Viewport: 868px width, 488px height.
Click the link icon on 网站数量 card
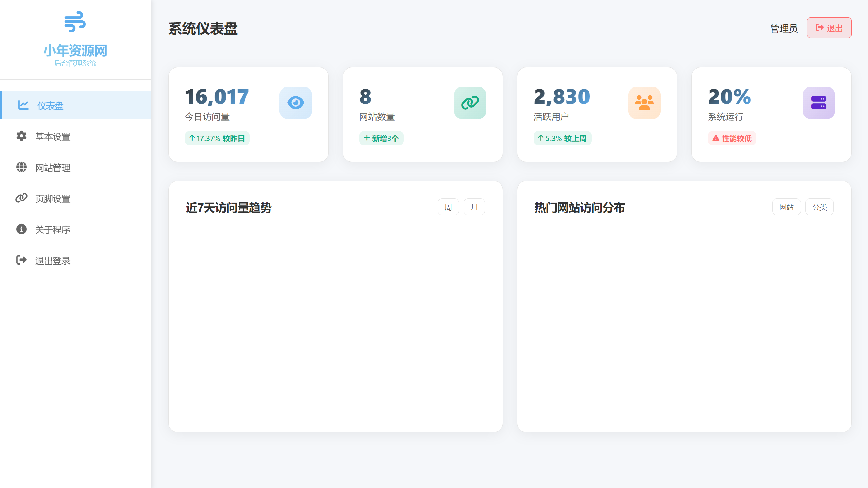pos(470,103)
